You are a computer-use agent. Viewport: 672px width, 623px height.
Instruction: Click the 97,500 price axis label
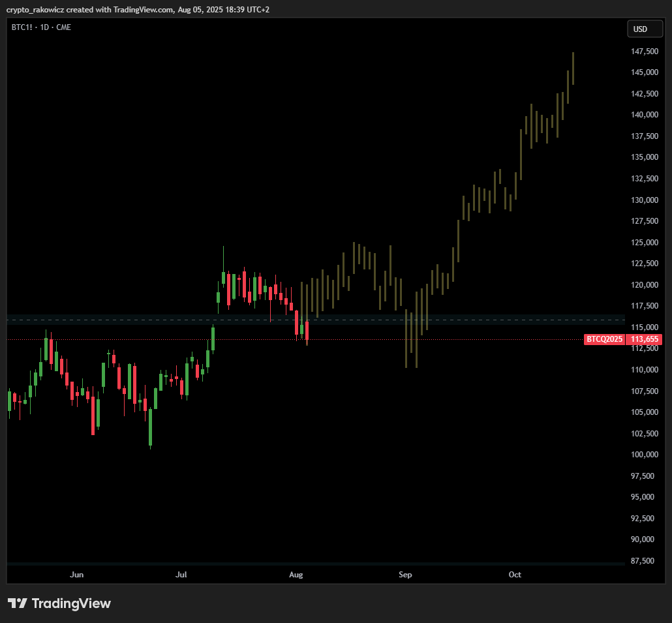click(643, 476)
